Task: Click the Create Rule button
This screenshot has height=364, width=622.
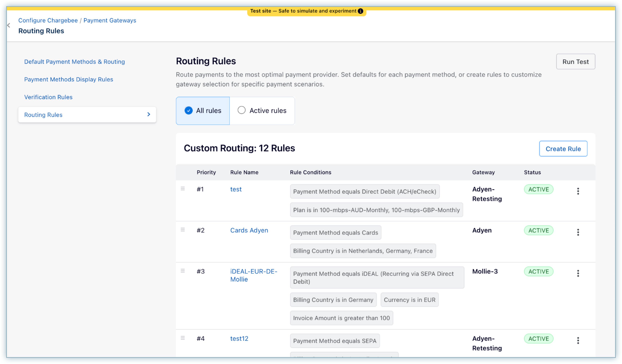Action: tap(563, 149)
